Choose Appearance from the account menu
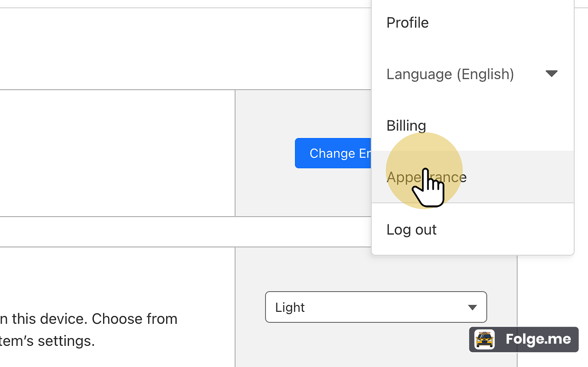 point(473,177)
